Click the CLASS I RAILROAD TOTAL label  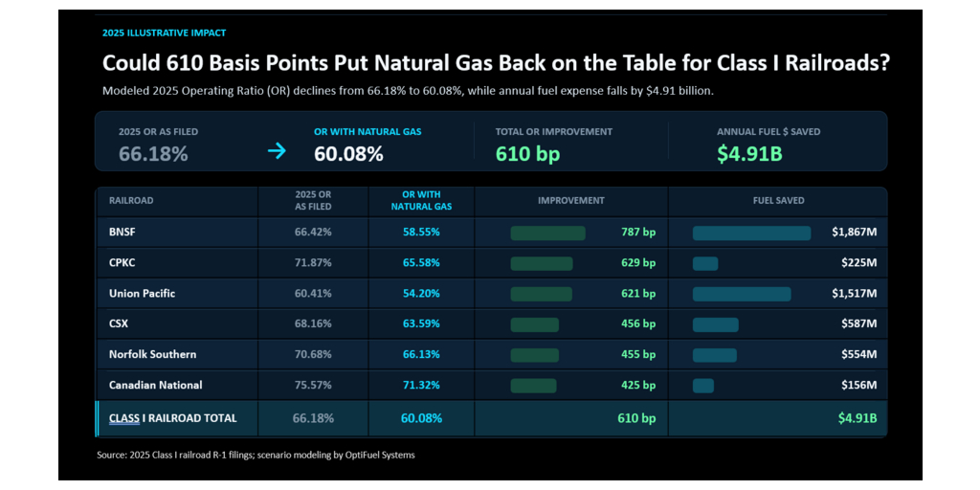point(173,418)
